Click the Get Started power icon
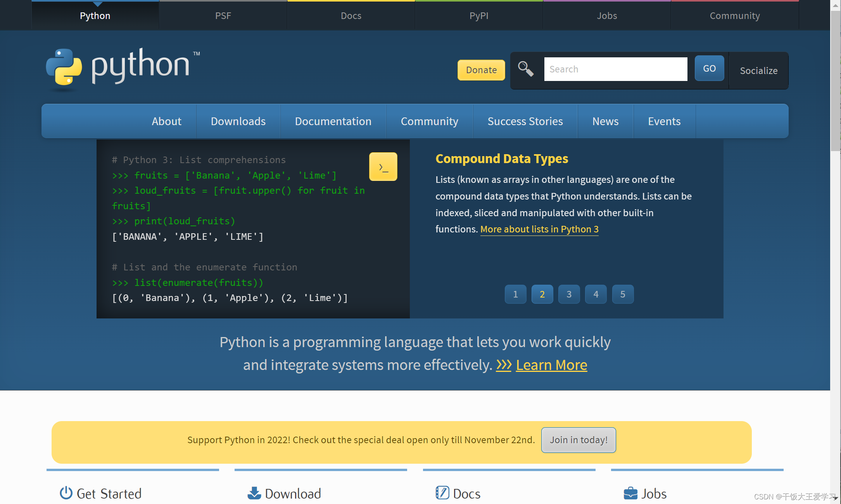This screenshot has width=841, height=504. pyautogui.click(x=66, y=493)
